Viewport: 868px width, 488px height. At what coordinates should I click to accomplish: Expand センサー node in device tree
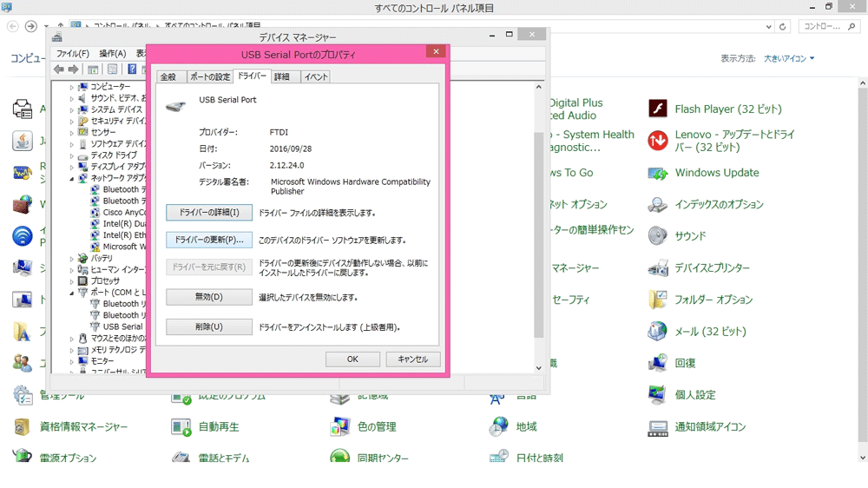click(x=71, y=132)
